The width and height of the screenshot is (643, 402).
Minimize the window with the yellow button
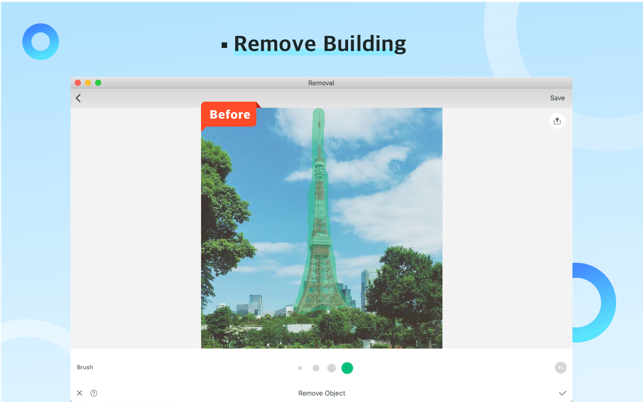point(88,83)
